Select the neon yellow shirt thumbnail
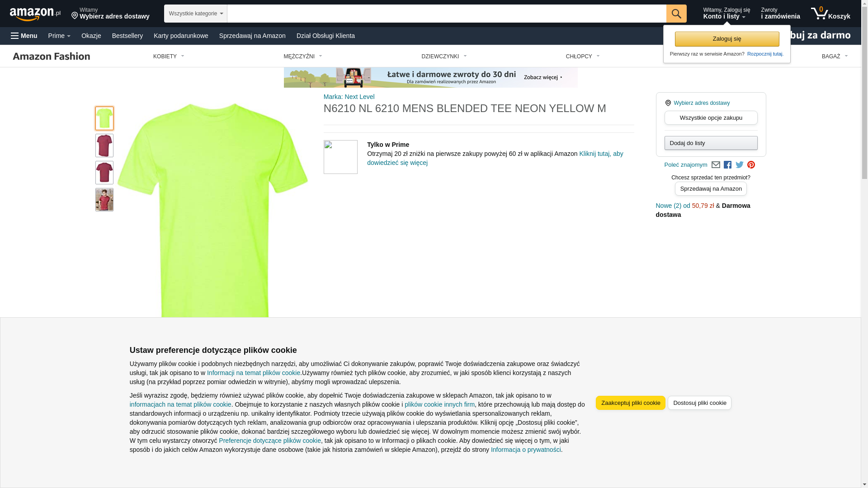Screen dimensions: 868x488 104,118
